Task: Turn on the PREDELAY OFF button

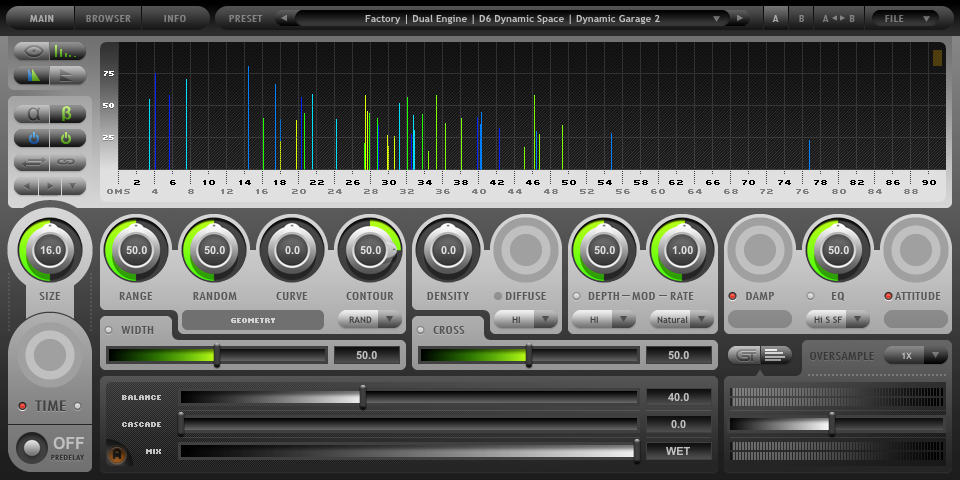Action: click(x=32, y=448)
